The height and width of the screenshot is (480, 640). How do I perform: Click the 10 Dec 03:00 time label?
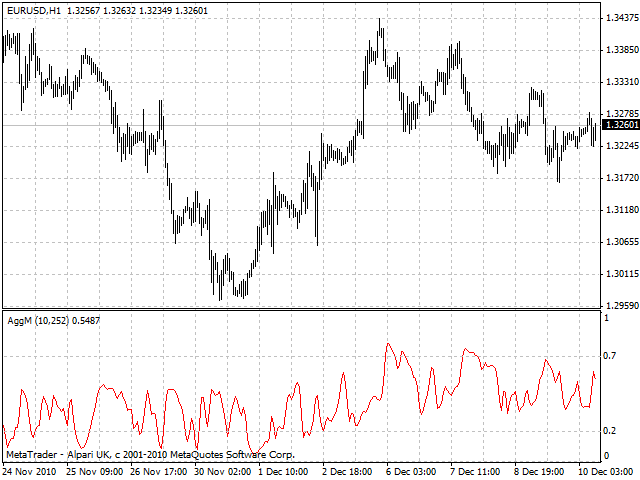pyautogui.click(x=607, y=470)
